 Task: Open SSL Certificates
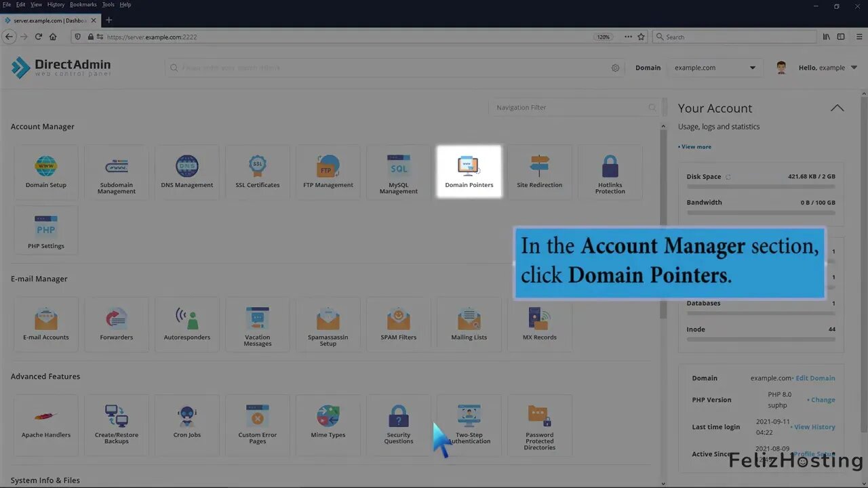[258, 171]
